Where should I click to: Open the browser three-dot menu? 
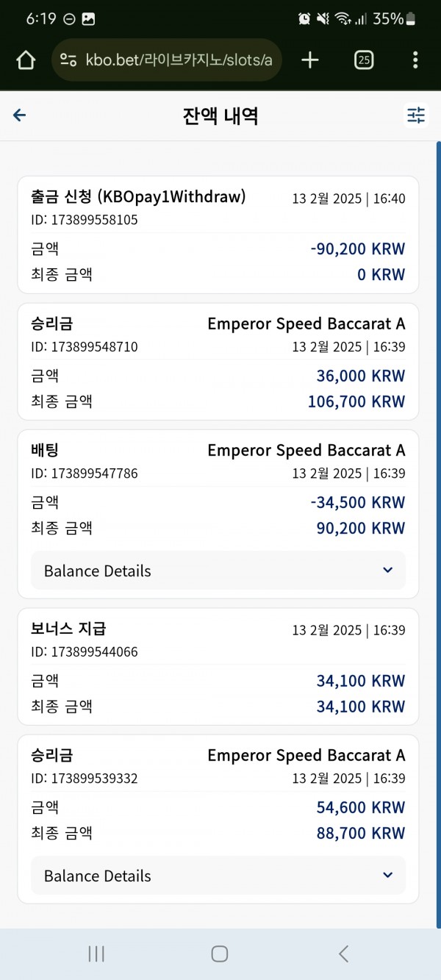[x=415, y=60]
